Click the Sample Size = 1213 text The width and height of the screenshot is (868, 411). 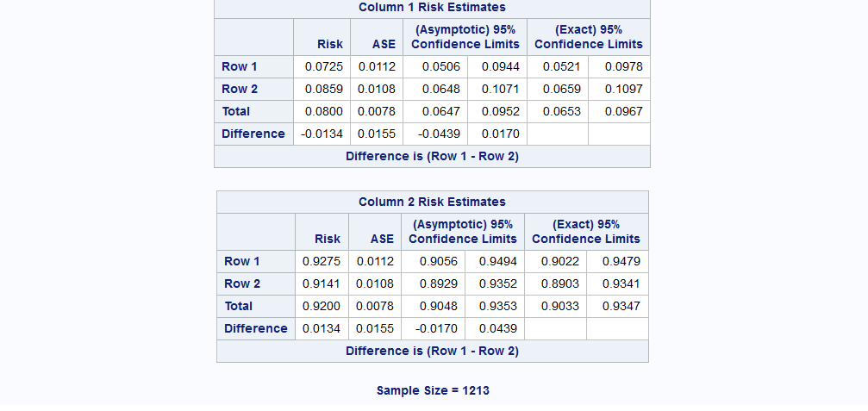click(433, 390)
